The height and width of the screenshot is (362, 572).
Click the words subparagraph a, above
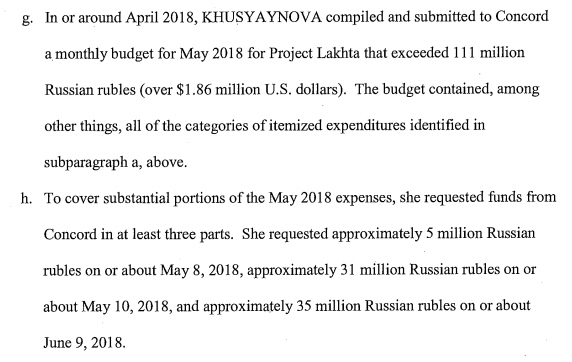coord(115,162)
